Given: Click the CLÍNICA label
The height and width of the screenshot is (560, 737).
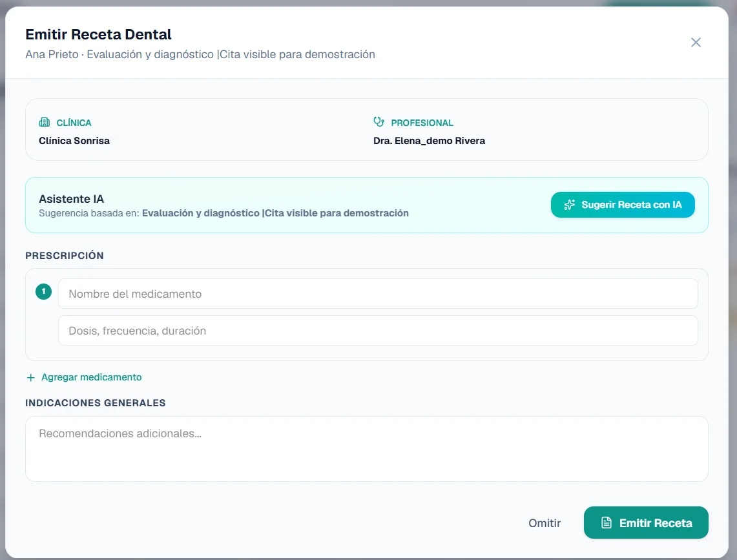Looking at the screenshot, I should point(74,123).
